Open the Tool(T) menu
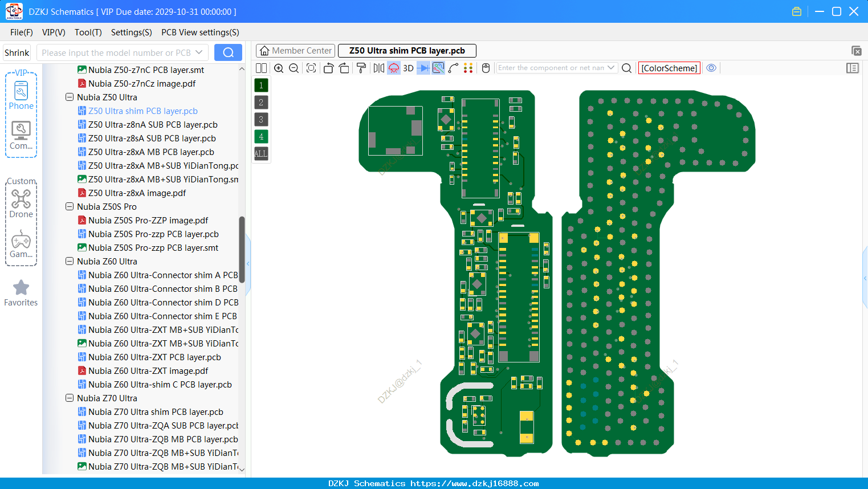This screenshot has height=489, width=868. coord(88,32)
